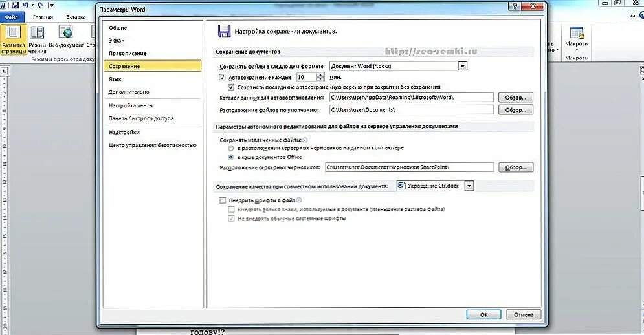
Task: Click the Word application icon in title bar
Action: click(x=4, y=5)
